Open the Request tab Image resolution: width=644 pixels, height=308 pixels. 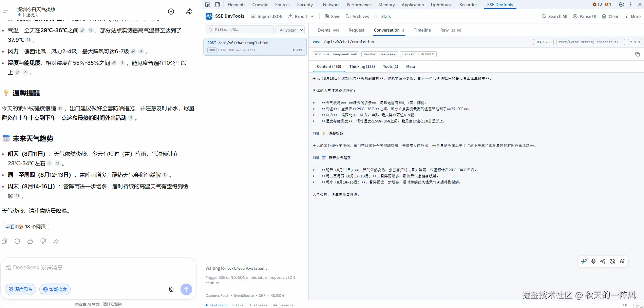click(x=356, y=30)
